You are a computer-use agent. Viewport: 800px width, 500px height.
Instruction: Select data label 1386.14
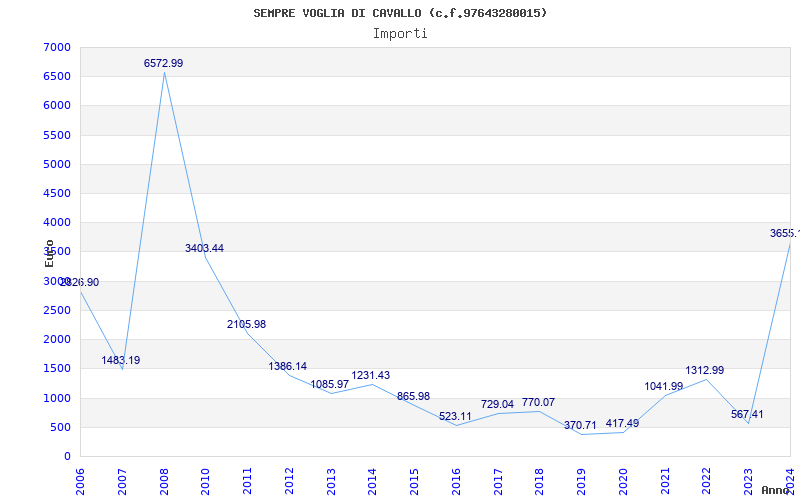coord(288,366)
